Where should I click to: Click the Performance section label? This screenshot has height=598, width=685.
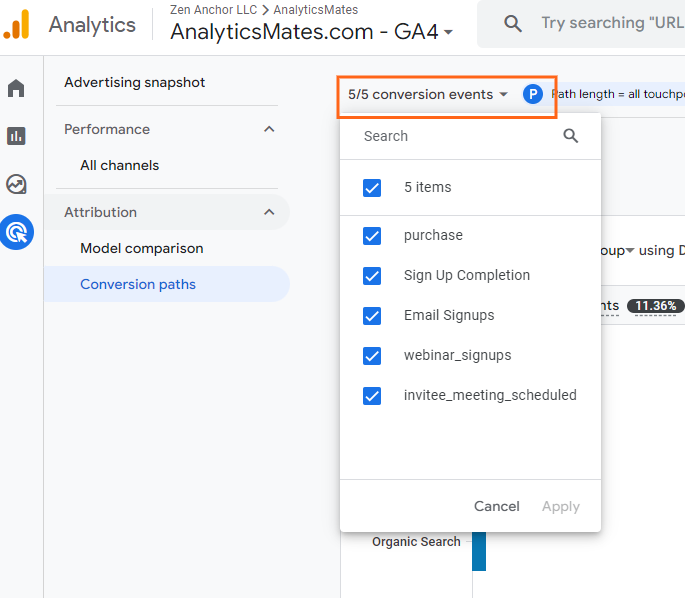coord(107,129)
